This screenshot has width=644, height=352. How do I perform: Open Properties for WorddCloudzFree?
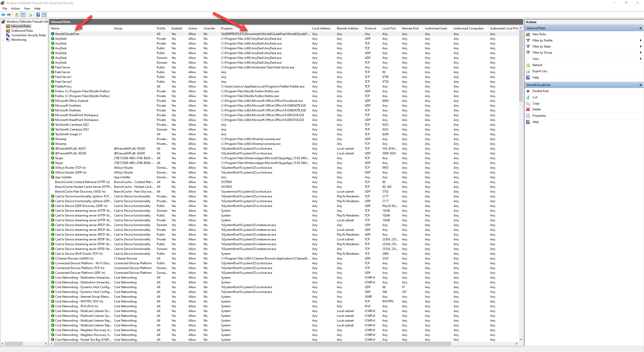pos(539,116)
